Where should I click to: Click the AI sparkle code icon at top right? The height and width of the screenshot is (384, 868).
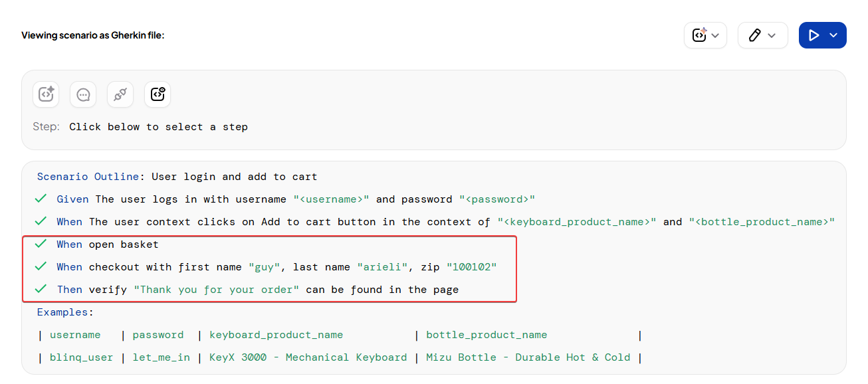[699, 35]
